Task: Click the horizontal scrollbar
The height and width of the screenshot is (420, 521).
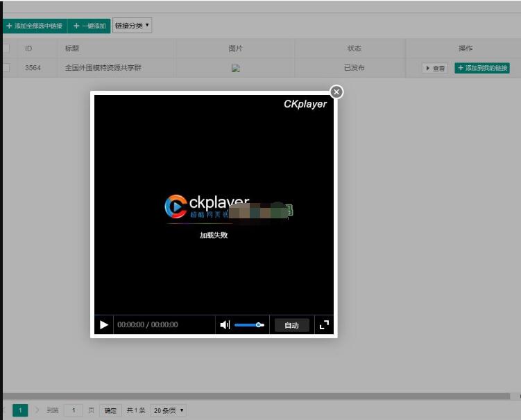Action: (x=256, y=396)
